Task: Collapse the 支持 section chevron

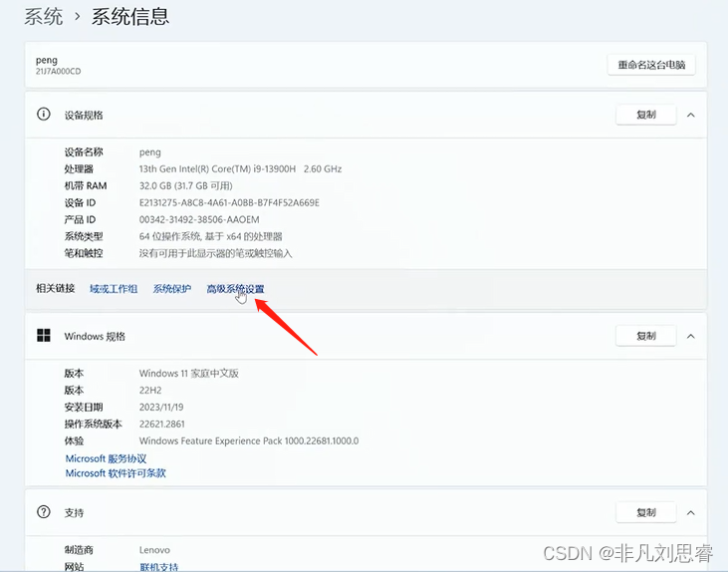Action: pos(691,512)
